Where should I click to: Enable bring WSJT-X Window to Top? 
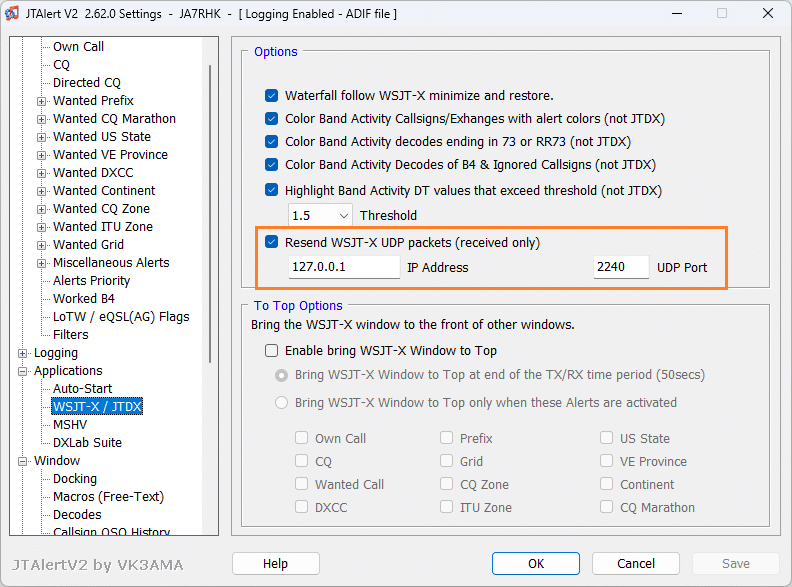[x=271, y=351]
